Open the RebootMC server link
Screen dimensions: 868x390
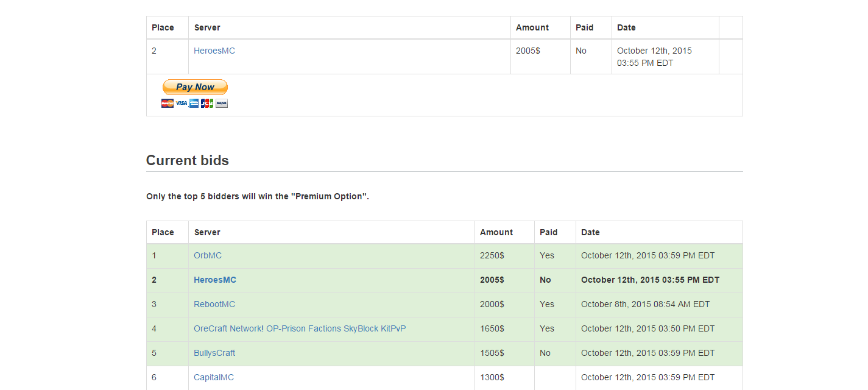(214, 304)
